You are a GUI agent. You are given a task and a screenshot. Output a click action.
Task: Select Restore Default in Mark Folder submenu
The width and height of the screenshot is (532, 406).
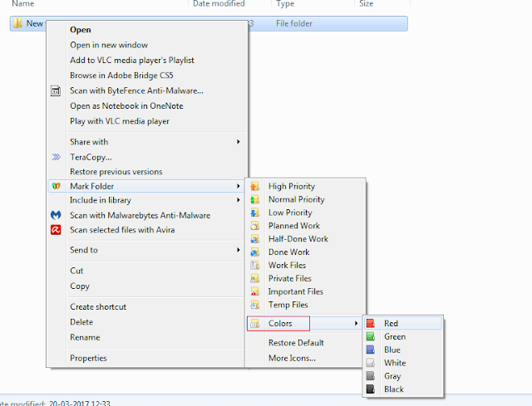pos(296,343)
